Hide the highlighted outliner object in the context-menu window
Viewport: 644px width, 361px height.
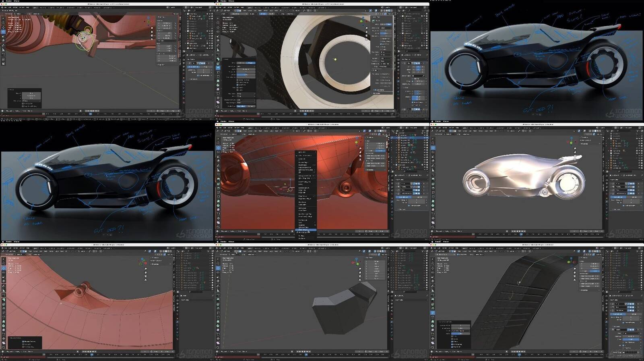425,138
